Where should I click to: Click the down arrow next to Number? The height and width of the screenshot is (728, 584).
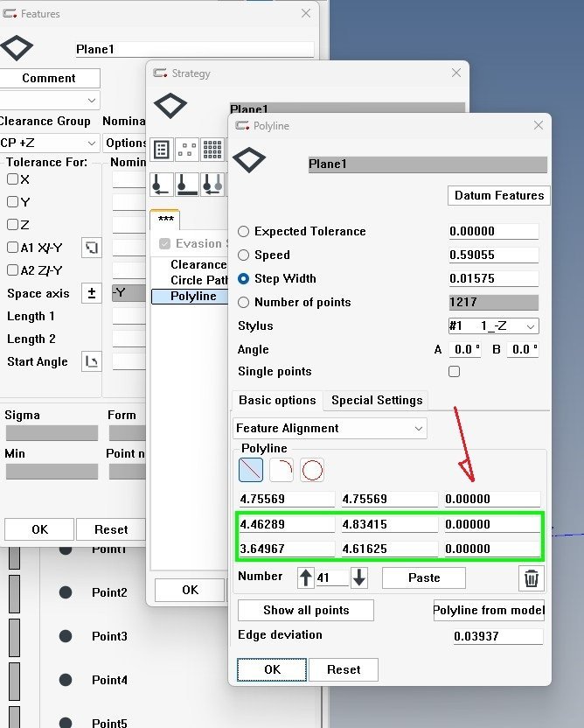(359, 577)
